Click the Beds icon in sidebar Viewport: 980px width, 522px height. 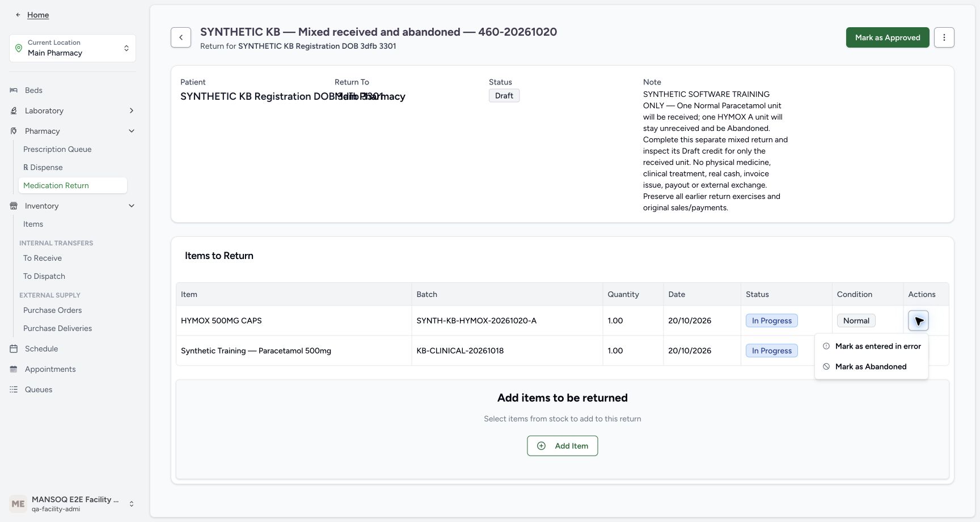(14, 90)
